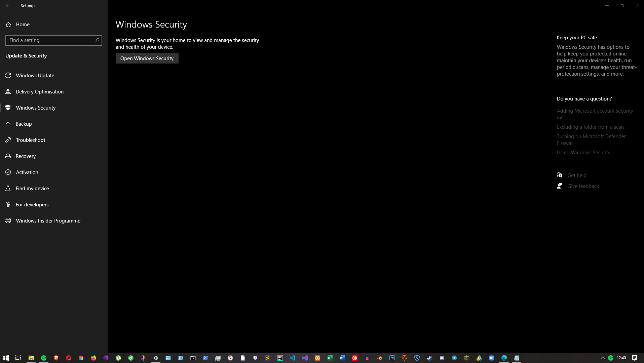Screen dimensions: 644x363
Task: Launch Photoshop from the taskbar
Action: pos(392,358)
